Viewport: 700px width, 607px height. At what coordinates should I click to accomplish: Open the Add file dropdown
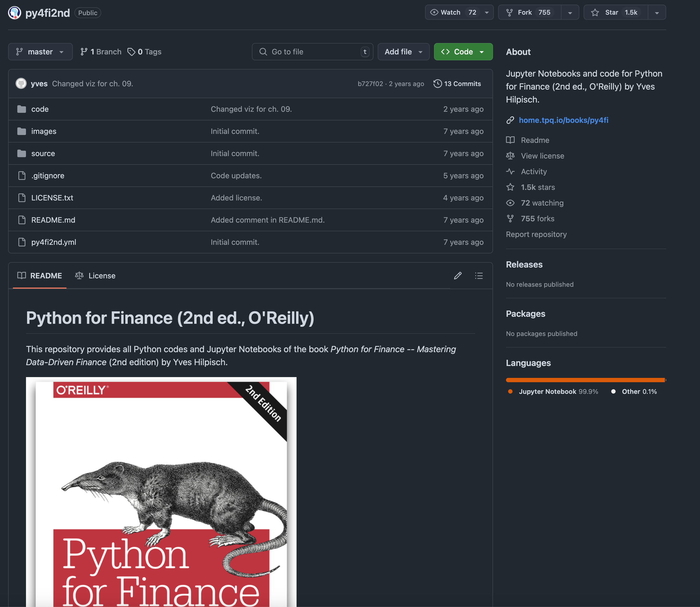403,52
